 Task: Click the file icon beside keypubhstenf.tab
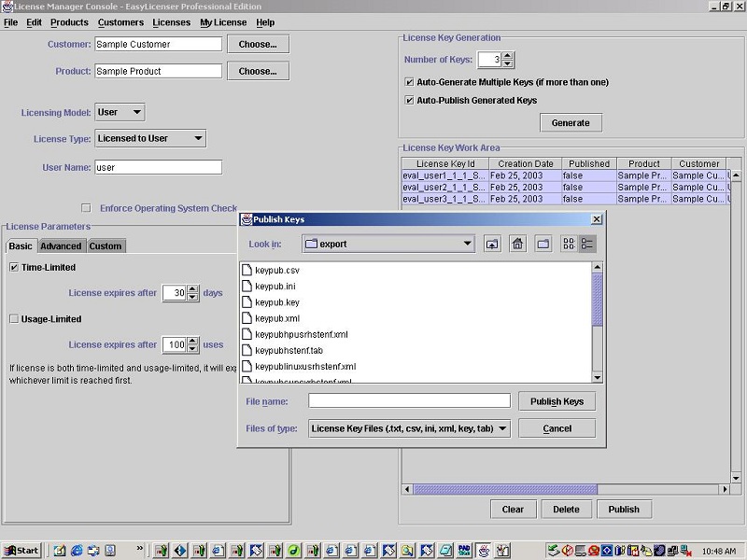(247, 351)
